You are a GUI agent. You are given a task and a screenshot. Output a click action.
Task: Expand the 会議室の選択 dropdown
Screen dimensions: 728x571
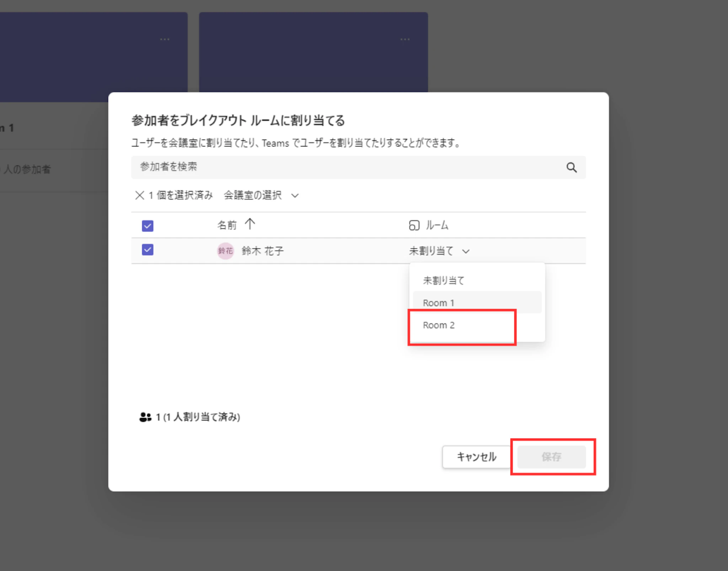tap(253, 195)
